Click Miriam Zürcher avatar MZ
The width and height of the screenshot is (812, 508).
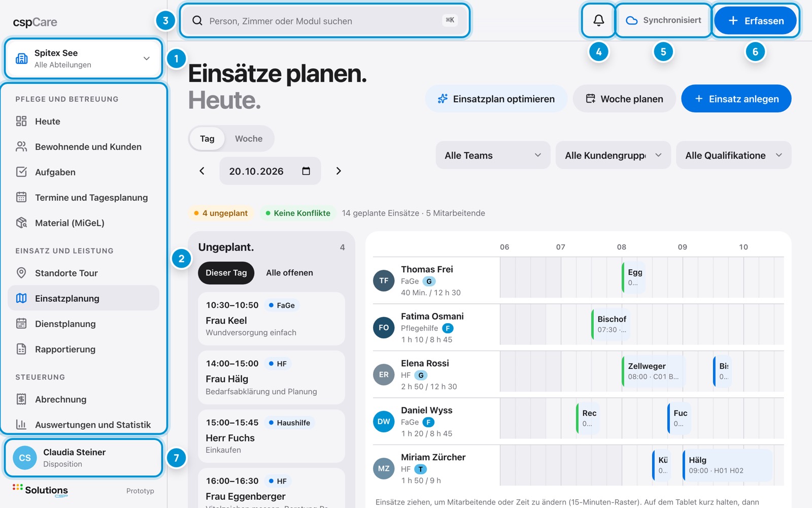click(384, 468)
